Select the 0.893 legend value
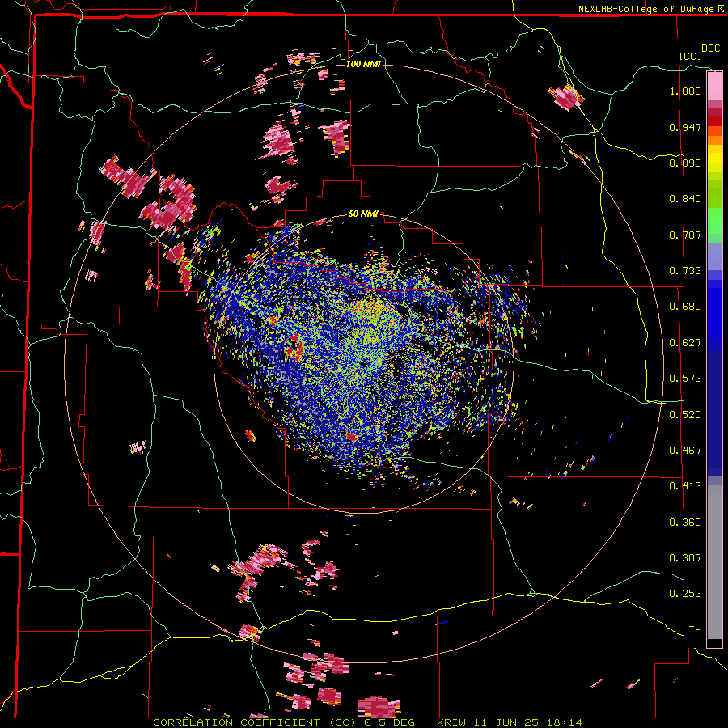This screenshot has height=728, width=728. (x=685, y=163)
